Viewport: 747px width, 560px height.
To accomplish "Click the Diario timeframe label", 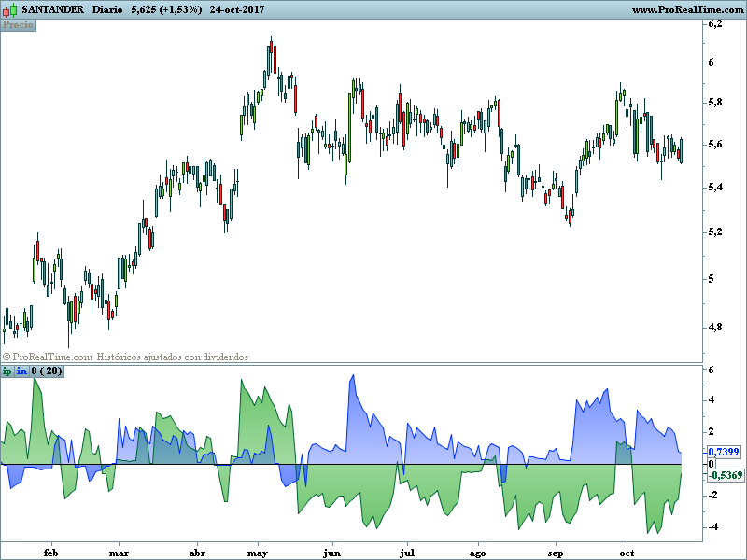I will (107, 9).
